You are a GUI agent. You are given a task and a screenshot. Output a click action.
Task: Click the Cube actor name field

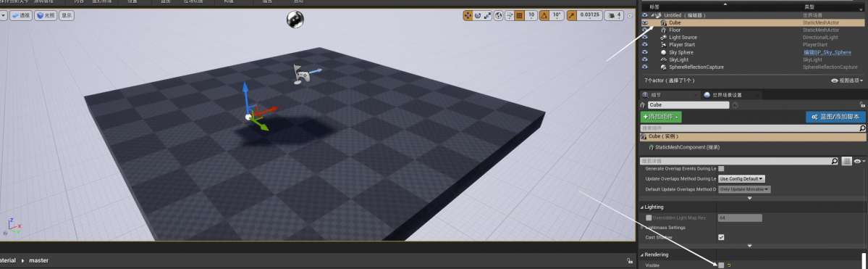[x=688, y=105]
